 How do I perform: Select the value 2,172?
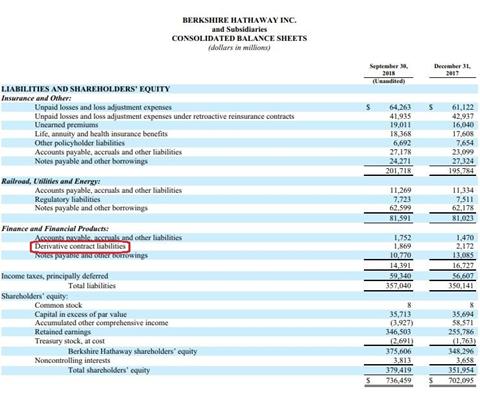click(x=464, y=246)
